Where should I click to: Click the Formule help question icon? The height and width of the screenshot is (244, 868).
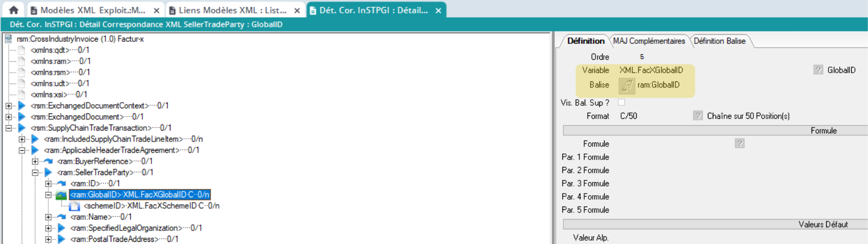(739, 144)
